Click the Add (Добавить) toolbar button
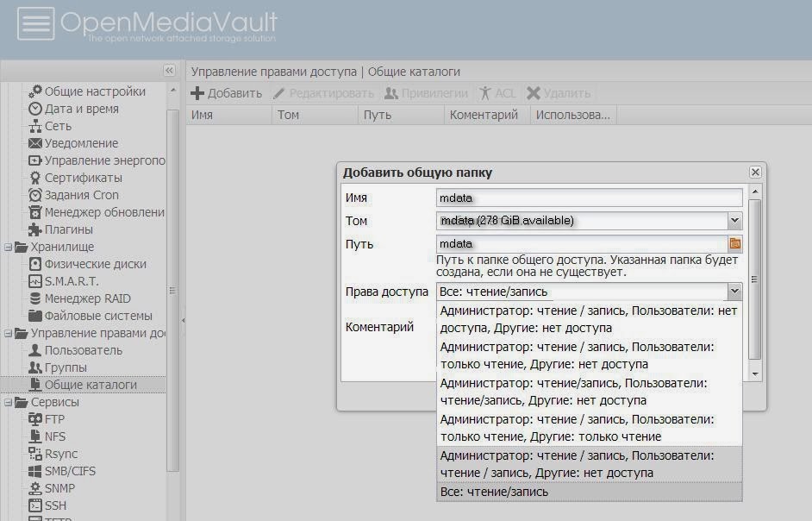Image resolution: width=812 pixels, height=521 pixels. pyautogui.click(x=227, y=93)
